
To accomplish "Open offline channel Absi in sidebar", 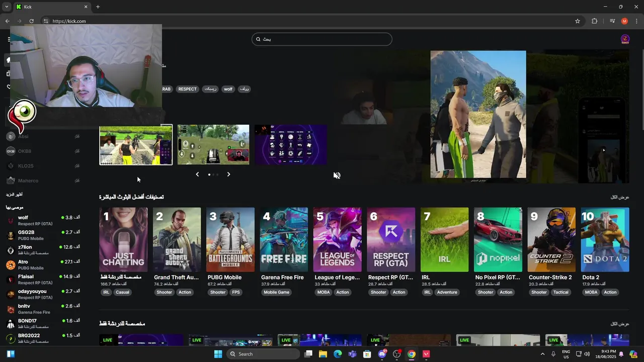I will pyautogui.click(x=43, y=136).
